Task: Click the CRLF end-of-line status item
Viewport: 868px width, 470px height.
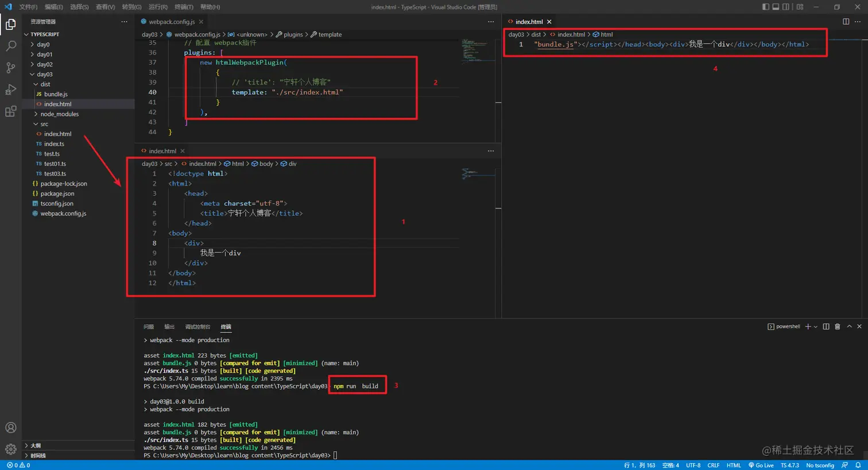Action: 714,465
